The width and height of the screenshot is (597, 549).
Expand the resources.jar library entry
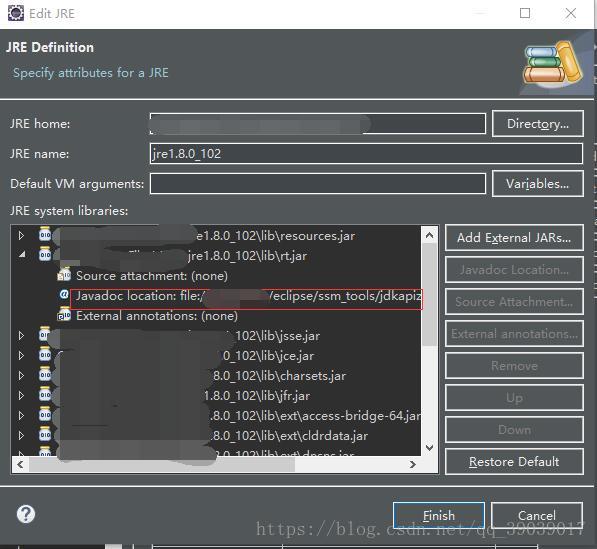[21, 235]
